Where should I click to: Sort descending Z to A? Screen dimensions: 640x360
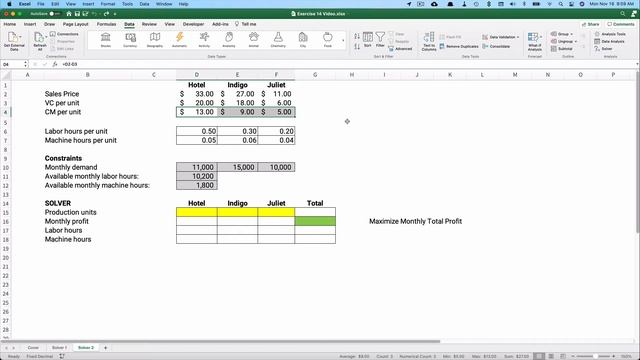click(x=357, y=46)
